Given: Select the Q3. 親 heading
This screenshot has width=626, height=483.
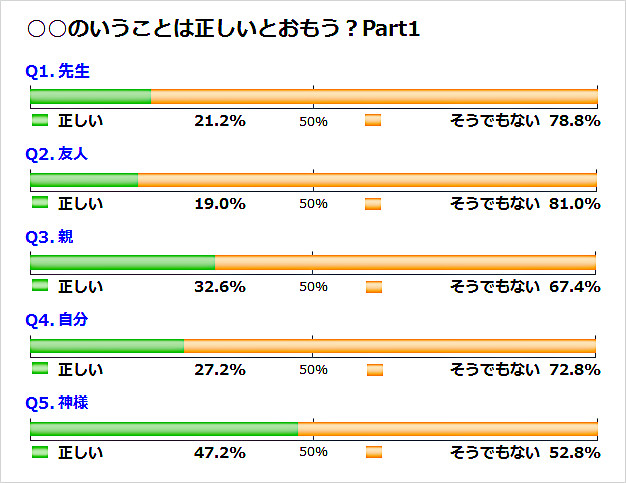Looking at the screenshot, I should point(50,237).
